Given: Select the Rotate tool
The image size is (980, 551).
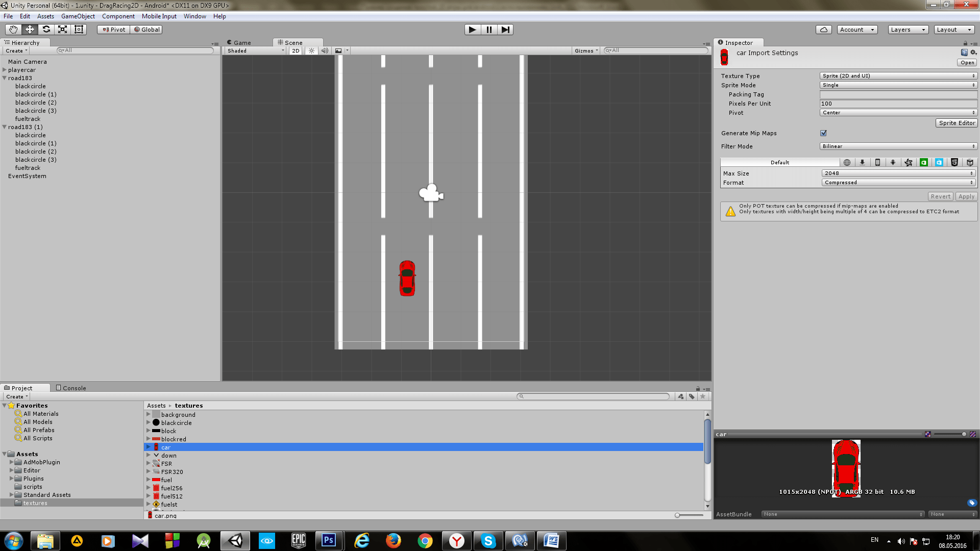Looking at the screenshot, I should pos(46,30).
